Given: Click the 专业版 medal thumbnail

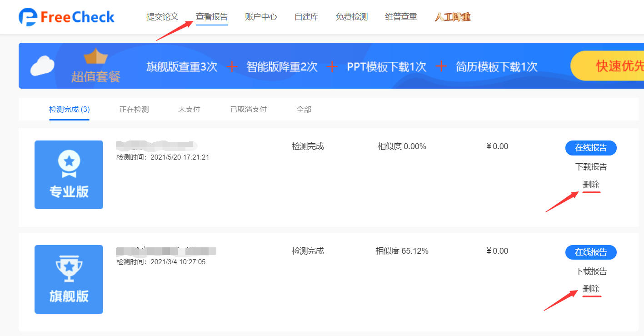Looking at the screenshot, I should coord(69,175).
